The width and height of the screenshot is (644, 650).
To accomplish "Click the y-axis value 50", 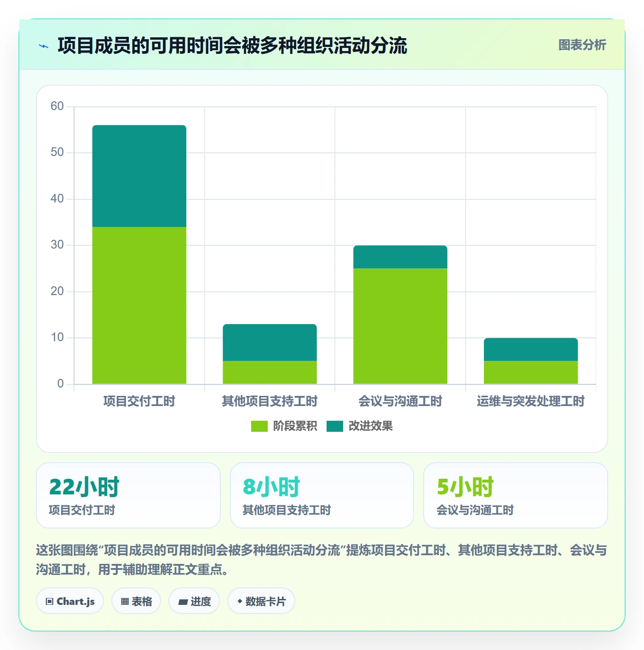I will [x=57, y=152].
